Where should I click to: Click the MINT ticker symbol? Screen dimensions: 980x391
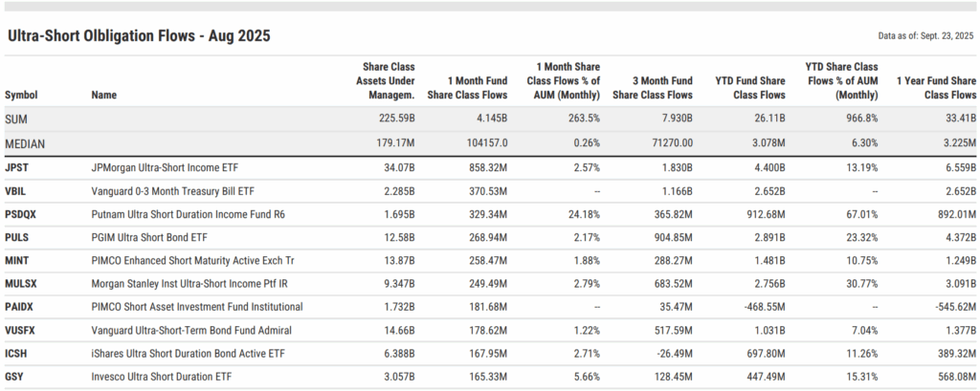click(x=17, y=260)
